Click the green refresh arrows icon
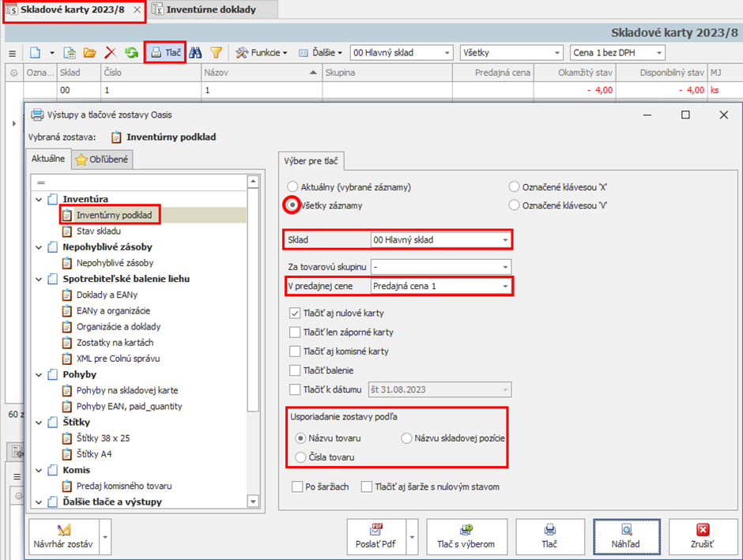 click(131, 53)
